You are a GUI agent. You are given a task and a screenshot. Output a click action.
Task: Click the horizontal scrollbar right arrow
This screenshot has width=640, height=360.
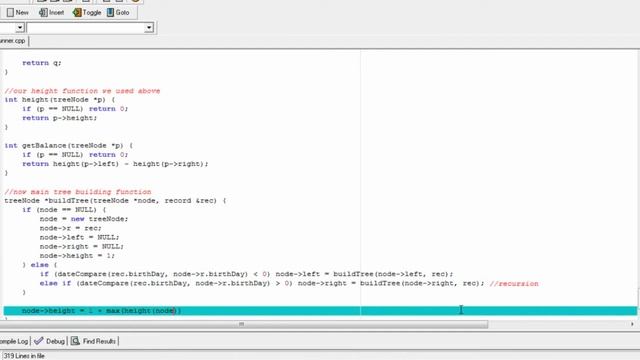[632, 324]
